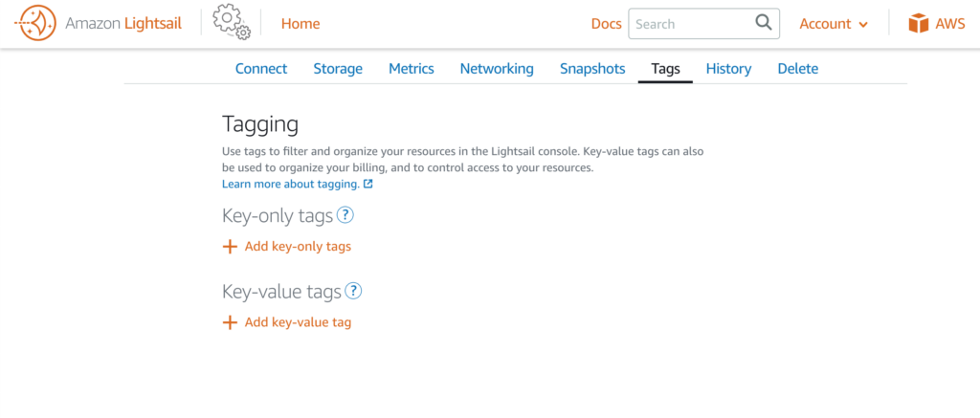Open Key-only tags help question mark
Image resolution: width=980 pixels, height=418 pixels.
coord(345,215)
